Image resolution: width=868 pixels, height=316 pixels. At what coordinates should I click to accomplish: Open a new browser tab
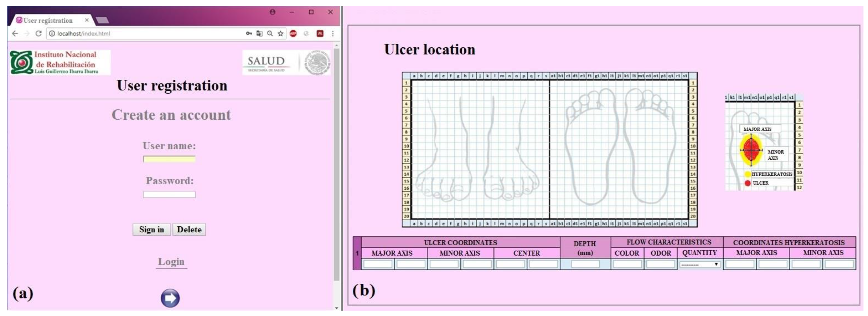tap(102, 20)
